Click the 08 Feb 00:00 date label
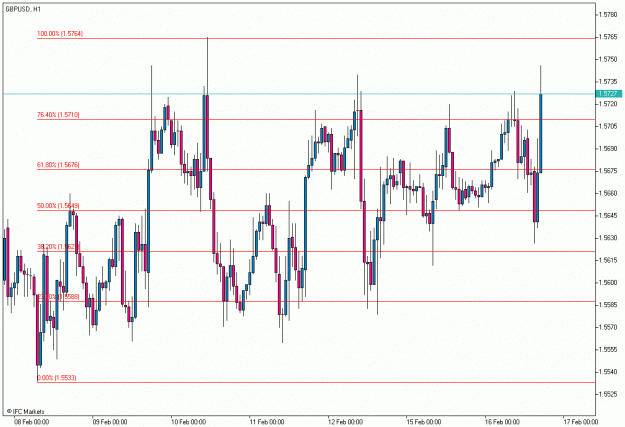Image resolution: width=625 pixels, height=427 pixels. [x=31, y=422]
